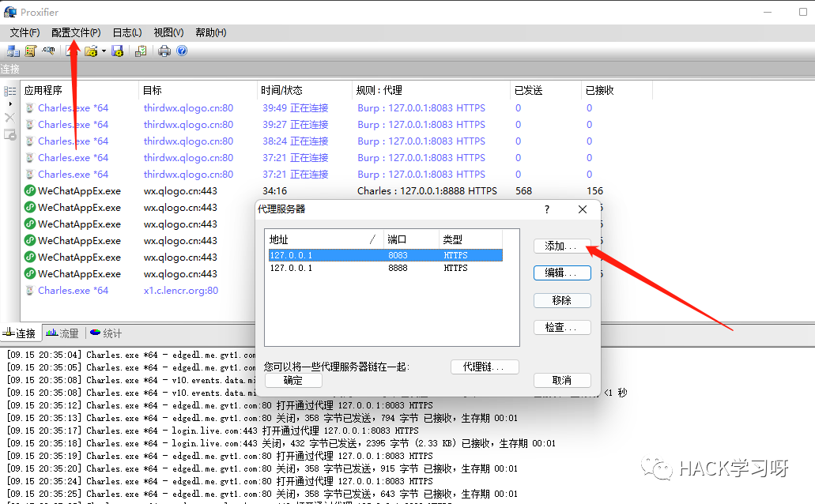Click the [09.15 20:35:04] log line
815x504 pixels.
point(131,355)
